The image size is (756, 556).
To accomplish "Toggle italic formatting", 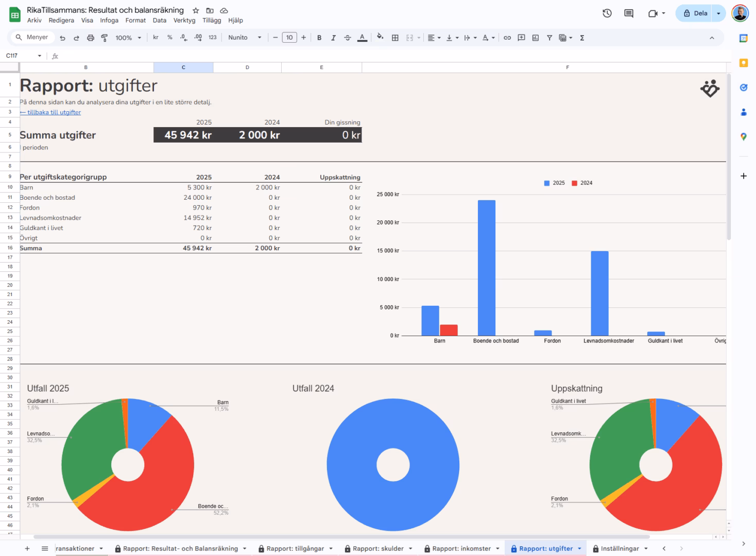I will pos(333,38).
